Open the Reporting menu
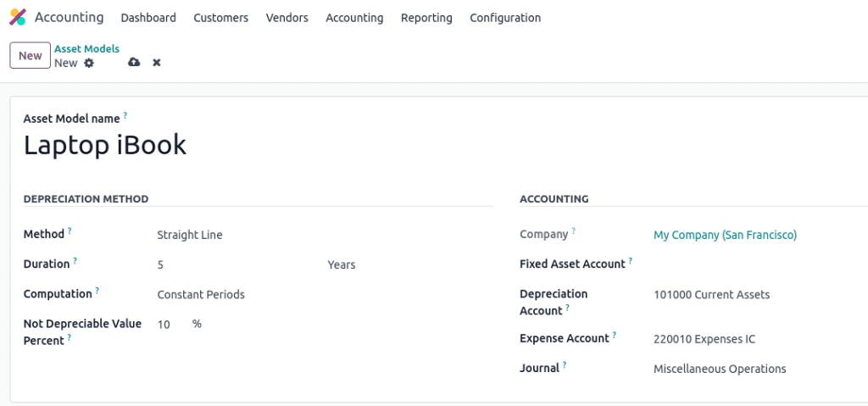 pos(426,18)
